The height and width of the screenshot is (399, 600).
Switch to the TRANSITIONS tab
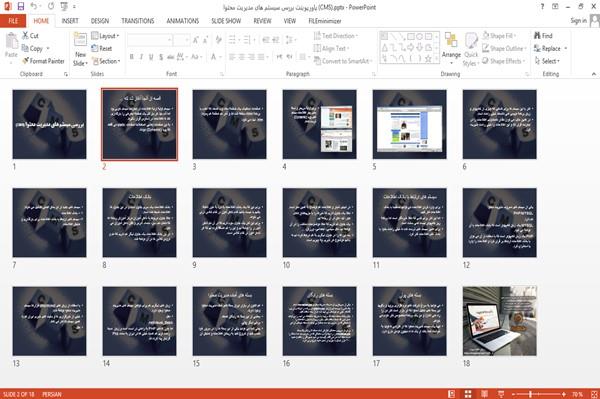pyautogui.click(x=138, y=21)
